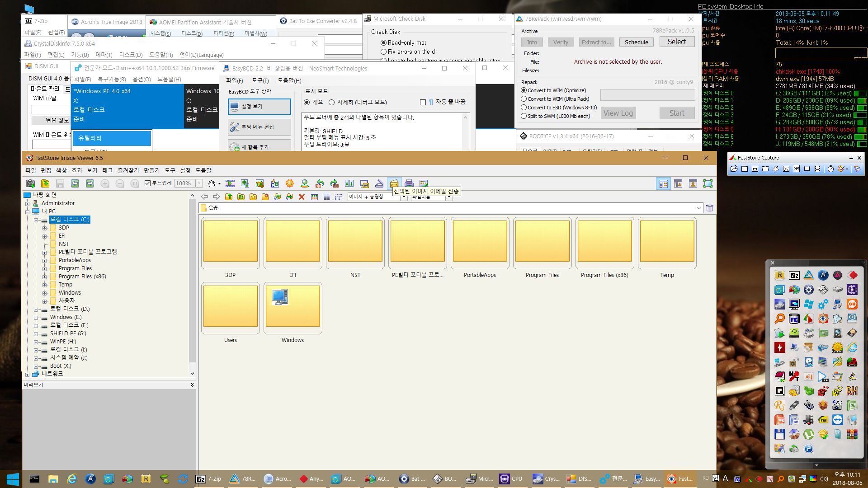Click the delay timer icon in FastStone Capture
The image size is (868, 488).
coord(830,169)
